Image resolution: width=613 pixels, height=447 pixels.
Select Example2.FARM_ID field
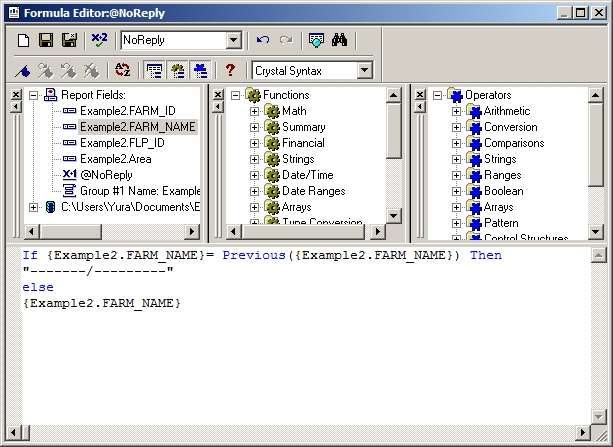[x=127, y=111]
